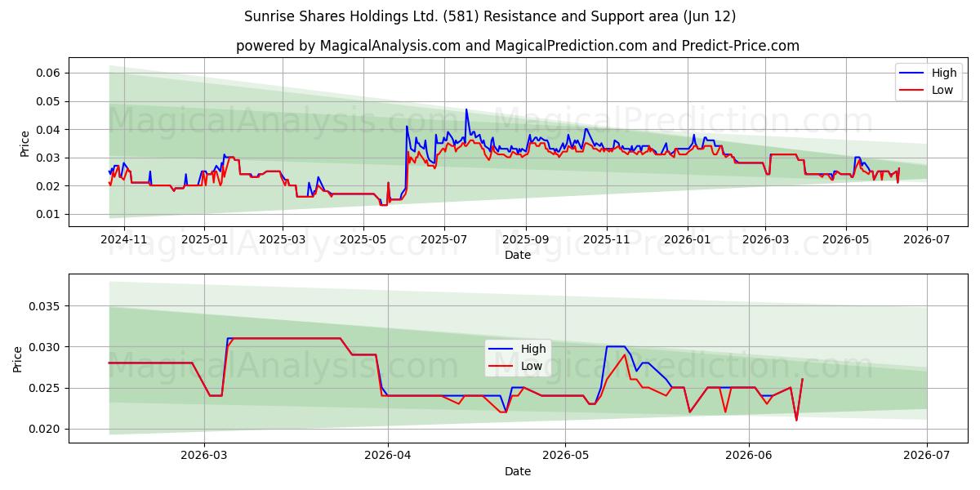The image size is (980, 490).
Task: Click the 0.06 price tick label
Action: (x=49, y=73)
